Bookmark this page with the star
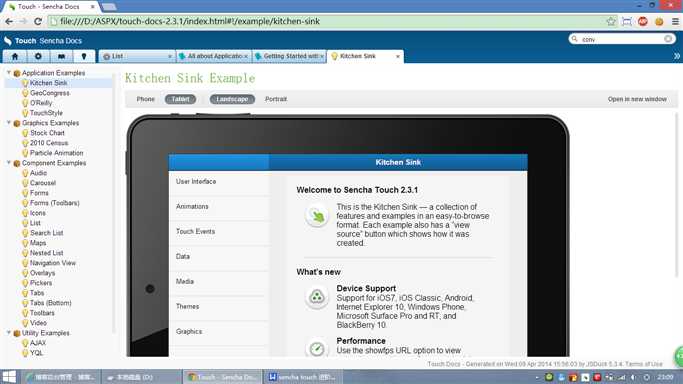This screenshot has width=683, height=384. [x=611, y=21]
